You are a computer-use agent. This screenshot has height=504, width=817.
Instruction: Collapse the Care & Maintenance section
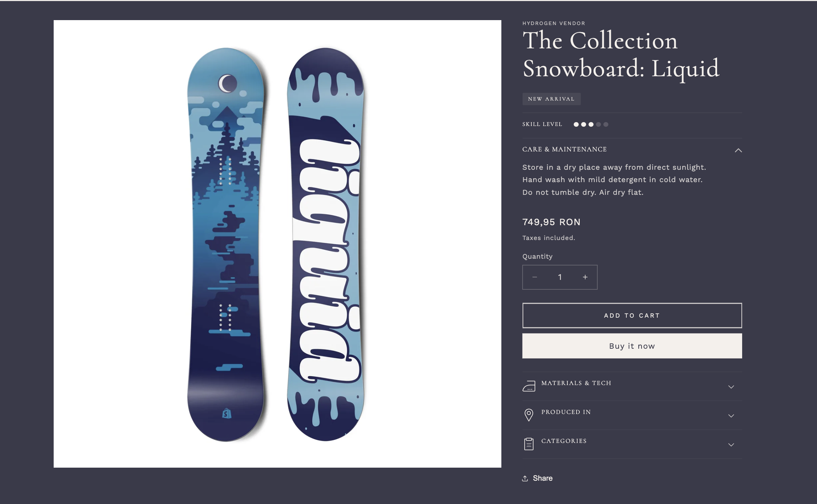pos(738,151)
